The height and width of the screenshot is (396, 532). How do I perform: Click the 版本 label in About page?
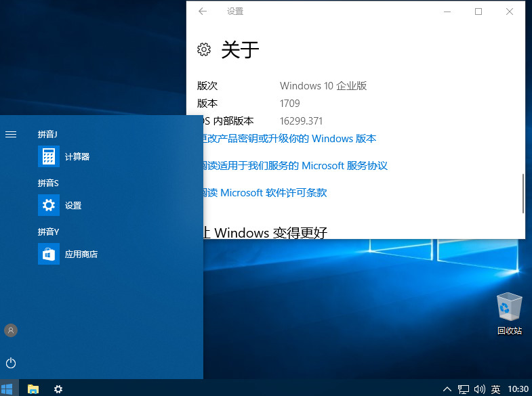207,104
